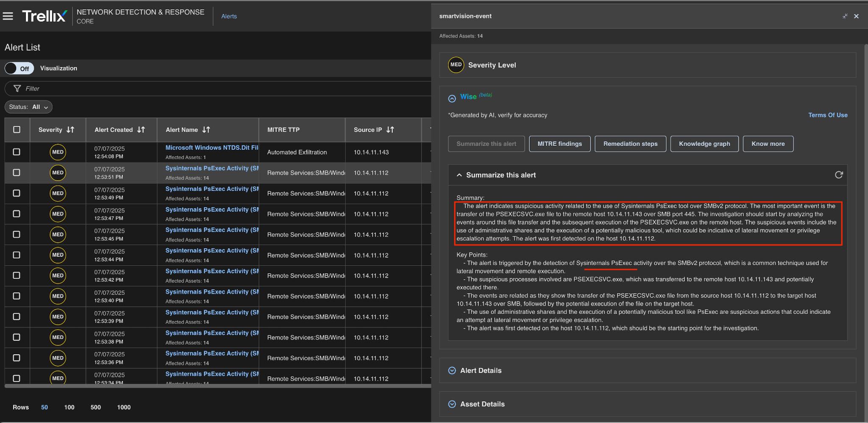Set rows per page to 100
The image size is (868, 423).
click(x=69, y=407)
